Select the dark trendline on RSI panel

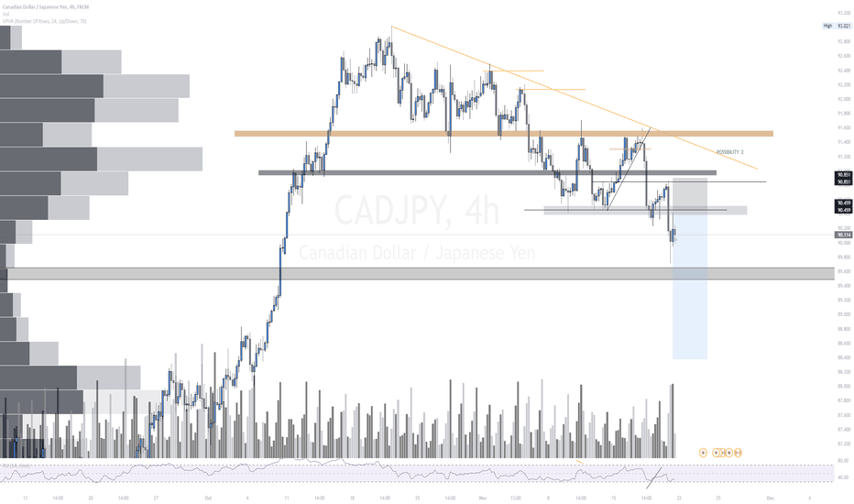(x=654, y=477)
